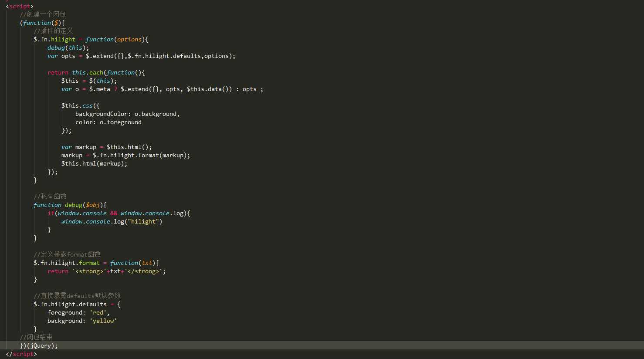This screenshot has height=359, width=644.
Task: Click the return '<strong>'+txt+'</strong>'; line
Action: tap(107, 271)
